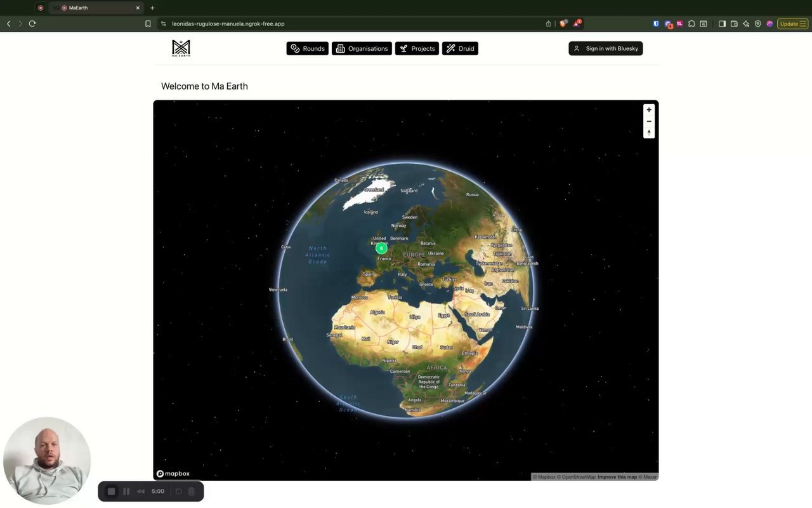Open the extensions puzzle menu
This screenshot has height=508, width=812.
pos(691,23)
